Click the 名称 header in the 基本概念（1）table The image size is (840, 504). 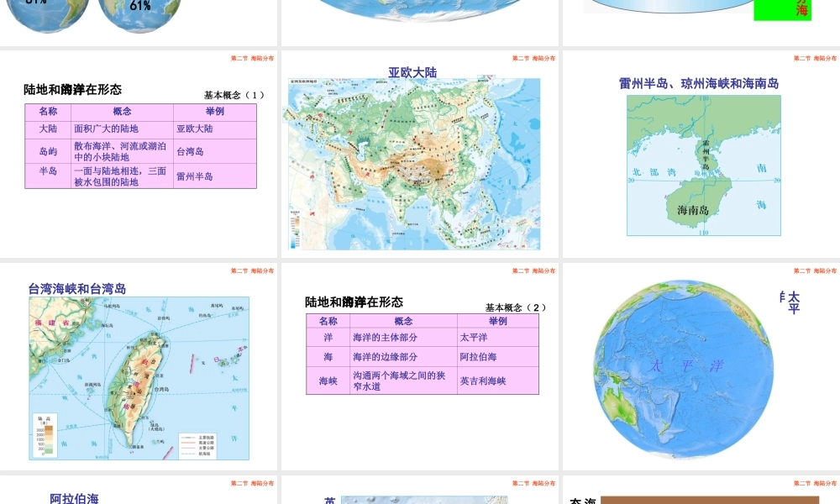48,112
